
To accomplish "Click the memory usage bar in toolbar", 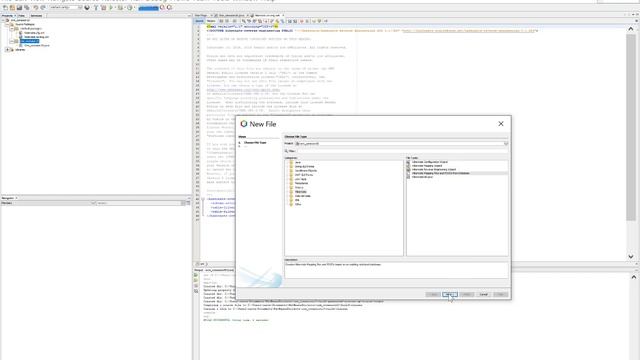I will coord(148,8).
